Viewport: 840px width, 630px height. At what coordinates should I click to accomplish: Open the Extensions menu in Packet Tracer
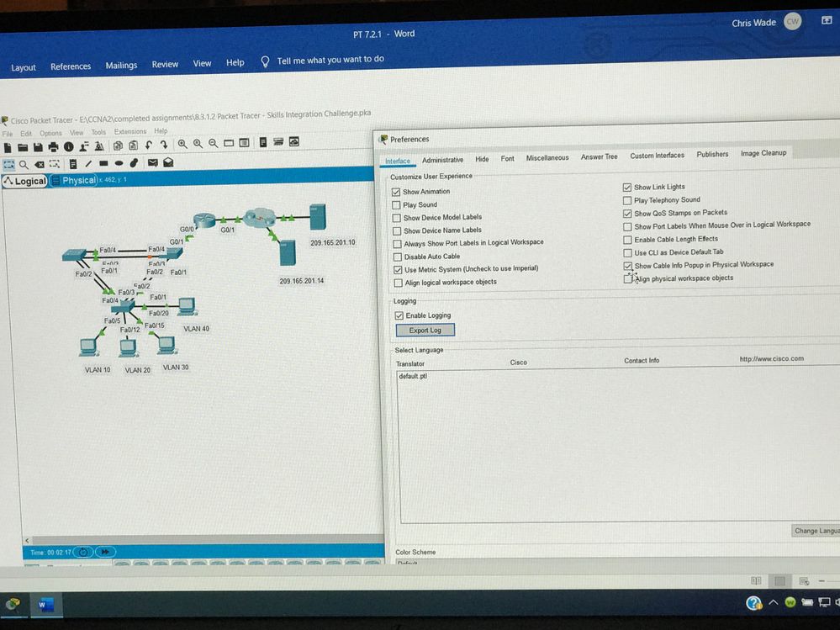coord(130,132)
